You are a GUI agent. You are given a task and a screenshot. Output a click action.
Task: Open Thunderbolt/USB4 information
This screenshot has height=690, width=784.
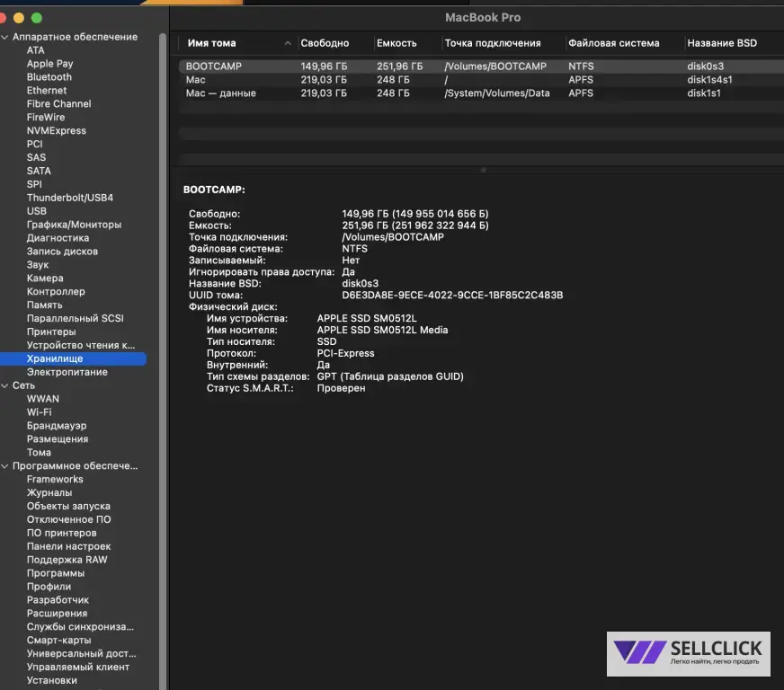[x=70, y=198]
